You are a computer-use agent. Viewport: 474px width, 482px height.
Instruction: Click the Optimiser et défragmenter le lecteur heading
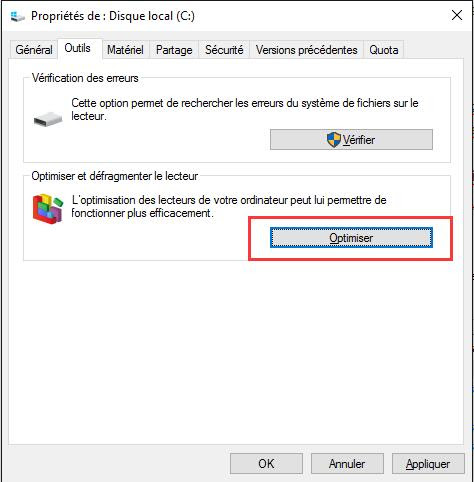(x=115, y=176)
